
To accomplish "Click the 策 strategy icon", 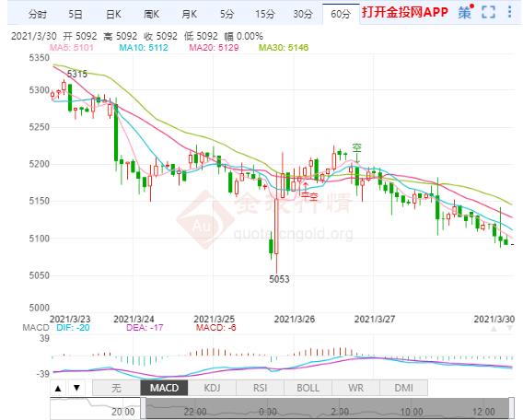I will pos(465,12).
